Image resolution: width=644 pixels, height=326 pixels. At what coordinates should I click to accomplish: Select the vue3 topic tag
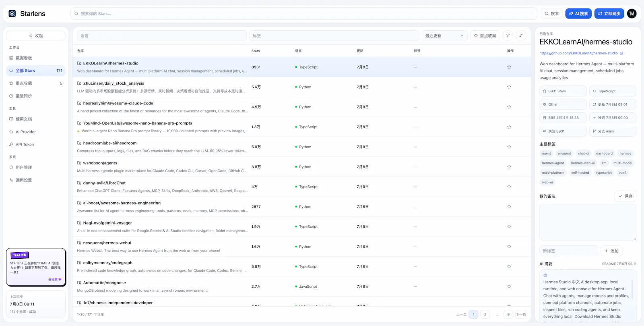pyautogui.click(x=623, y=173)
